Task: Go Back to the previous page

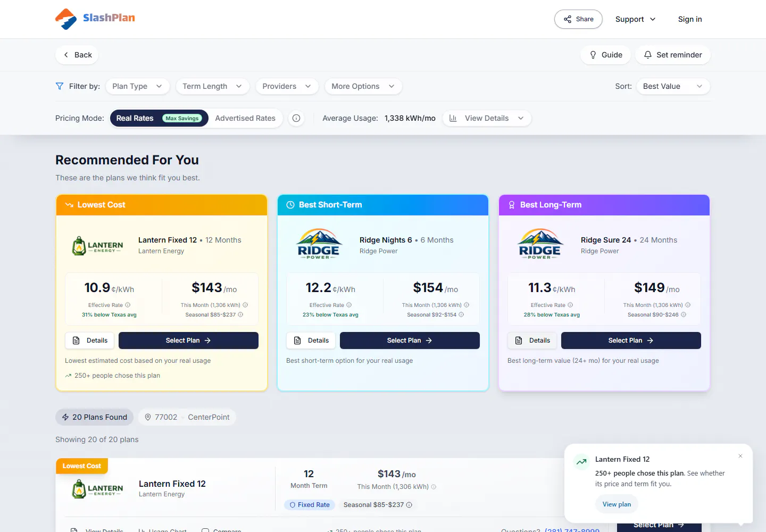Action: click(77, 55)
